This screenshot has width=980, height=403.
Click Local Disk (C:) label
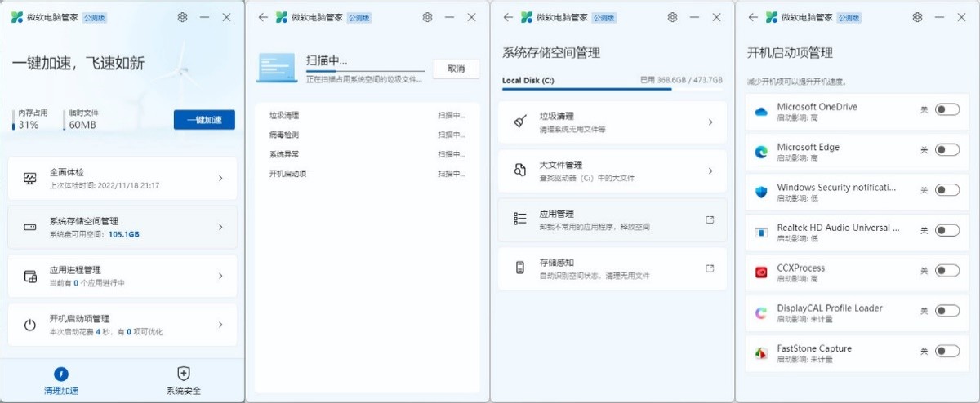528,80
